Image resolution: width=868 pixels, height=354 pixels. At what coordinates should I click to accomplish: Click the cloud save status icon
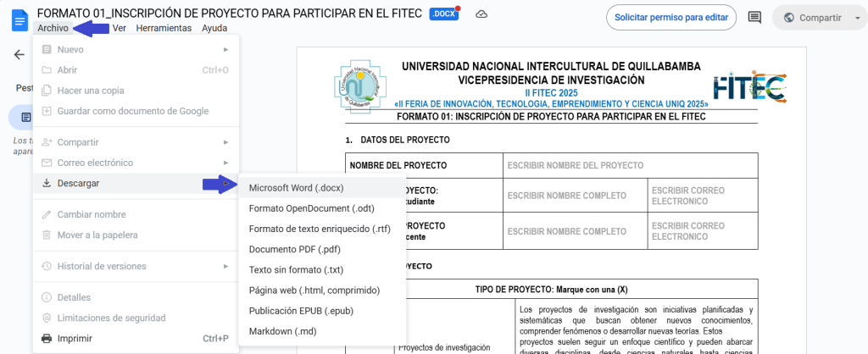tap(481, 14)
